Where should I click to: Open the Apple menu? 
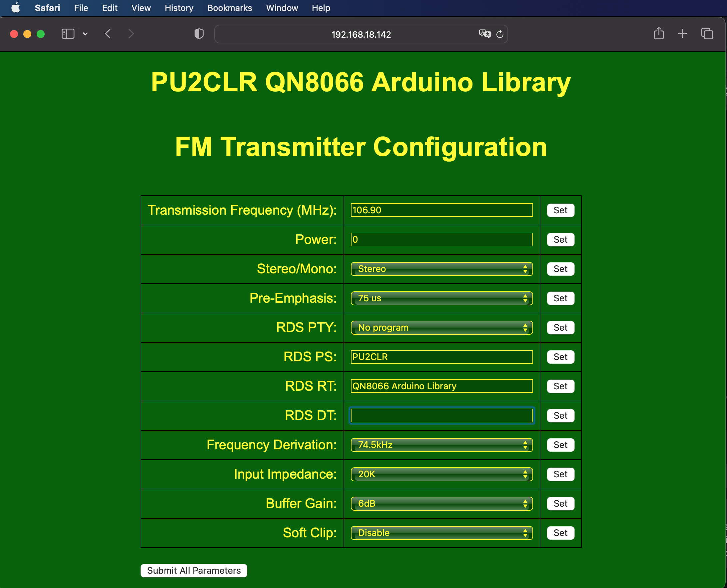[x=16, y=8]
